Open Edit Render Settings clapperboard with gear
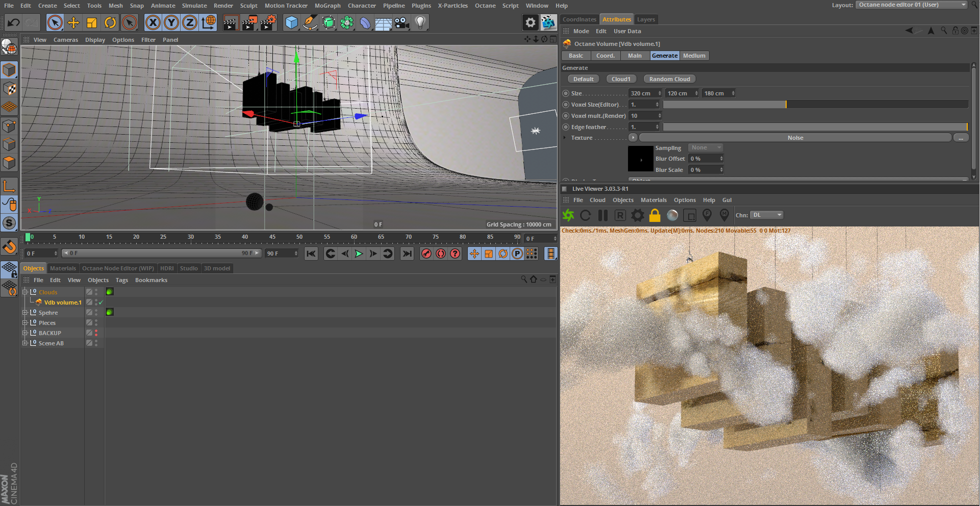Viewport: 980px width, 506px height. (x=268, y=22)
